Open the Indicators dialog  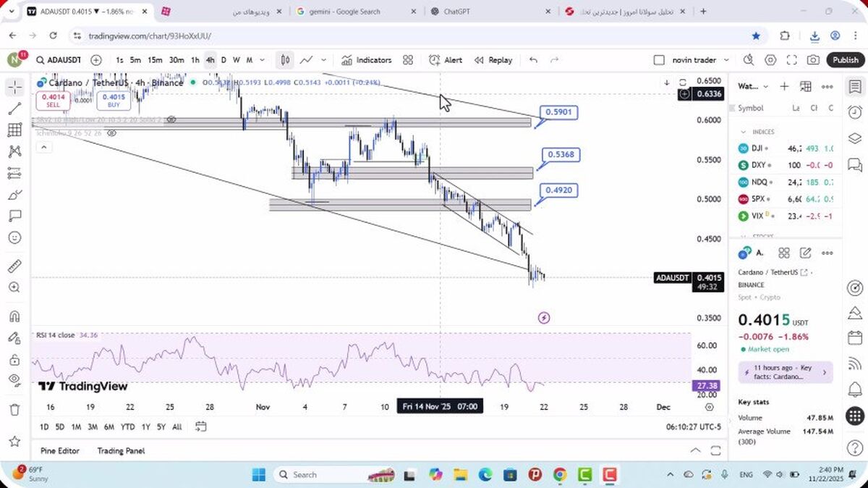click(366, 60)
